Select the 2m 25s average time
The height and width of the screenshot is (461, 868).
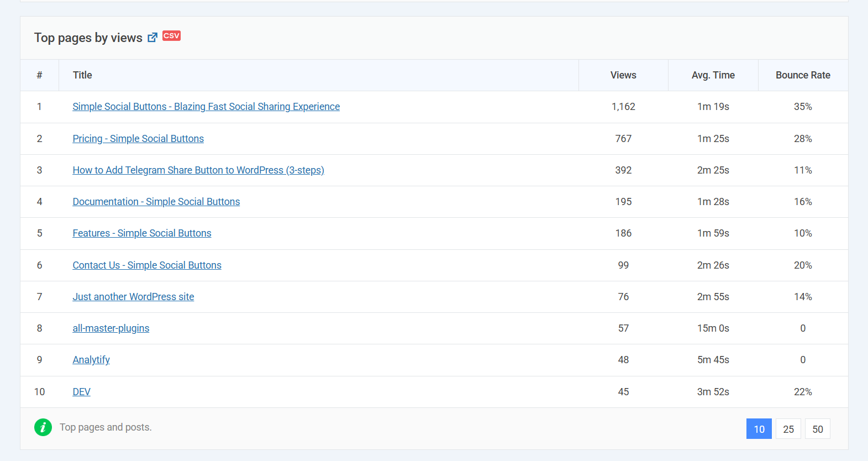(713, 170)
